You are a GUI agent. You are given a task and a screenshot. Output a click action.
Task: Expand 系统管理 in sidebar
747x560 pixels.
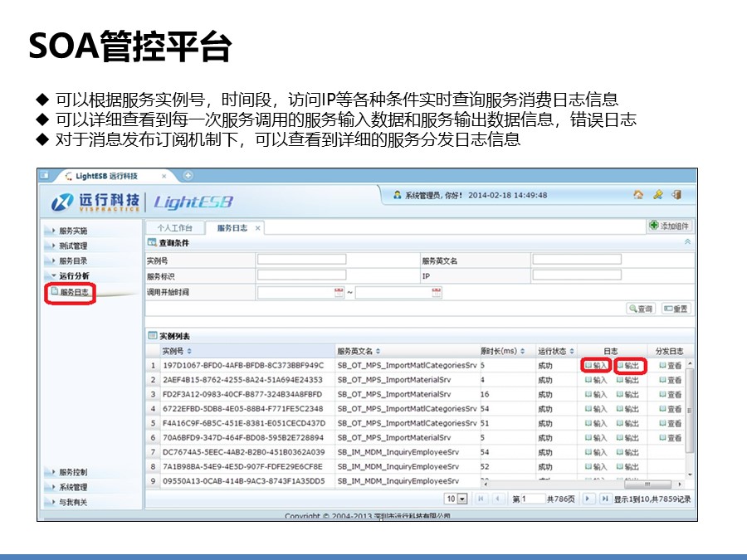point(73,487)
